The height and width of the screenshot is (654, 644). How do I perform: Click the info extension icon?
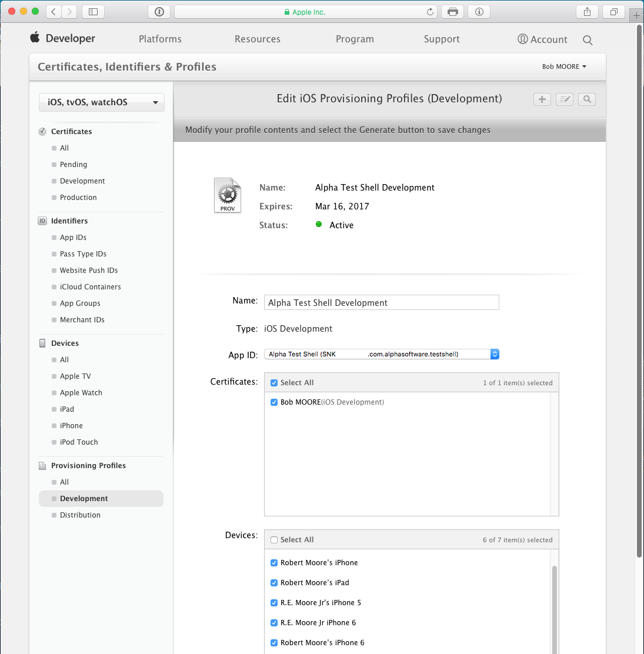(x=479, y=12)
